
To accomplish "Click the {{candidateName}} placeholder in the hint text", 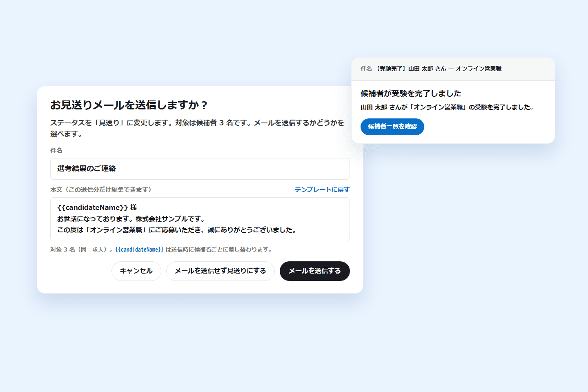I will (x=139, y=249).
